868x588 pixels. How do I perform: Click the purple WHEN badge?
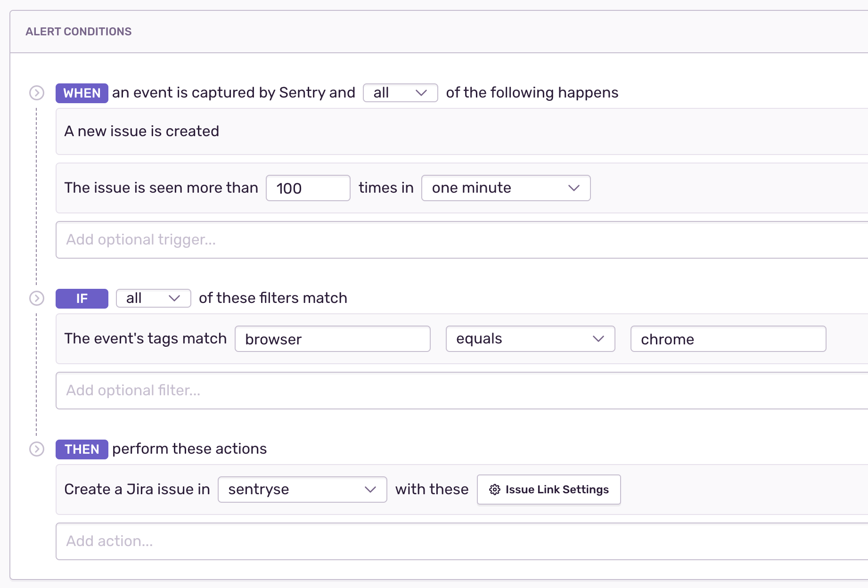[82, 93]
